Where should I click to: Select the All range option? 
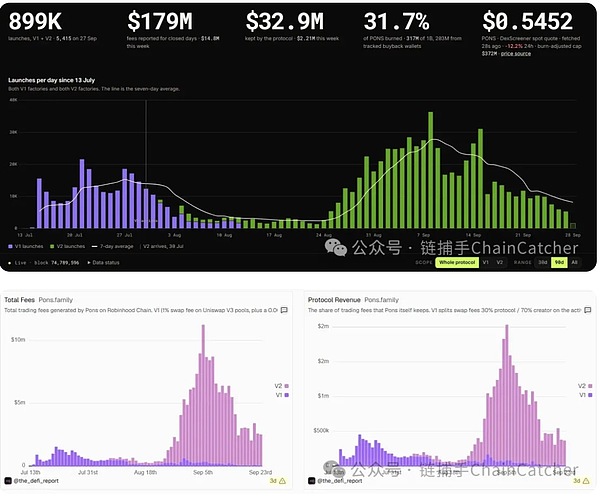pyautogui.click(x=574, y=262)
